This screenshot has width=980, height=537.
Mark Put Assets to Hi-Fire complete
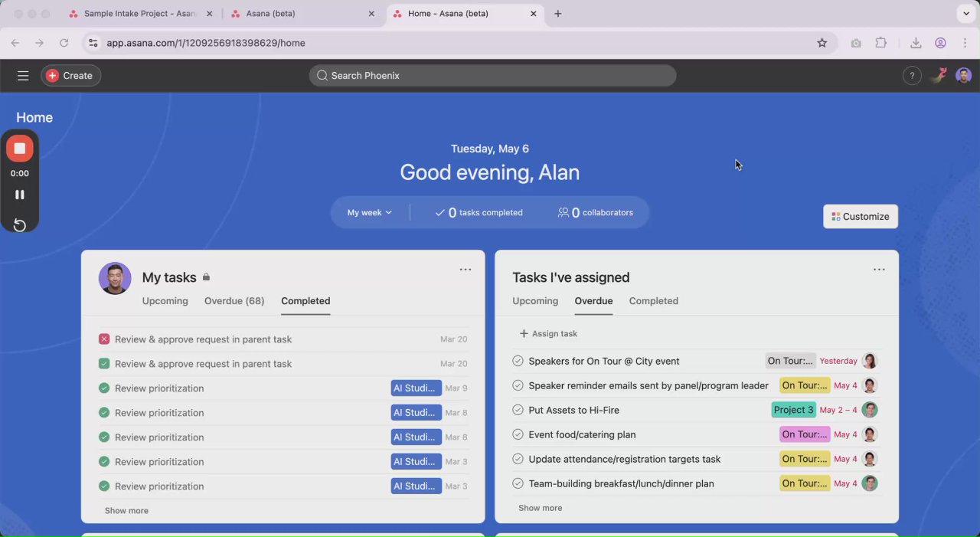click(518, 410)
